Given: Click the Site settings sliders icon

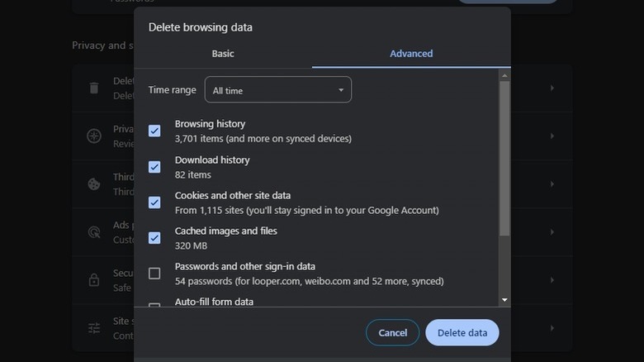Looking at the screenshot, I should coord(94,327).
